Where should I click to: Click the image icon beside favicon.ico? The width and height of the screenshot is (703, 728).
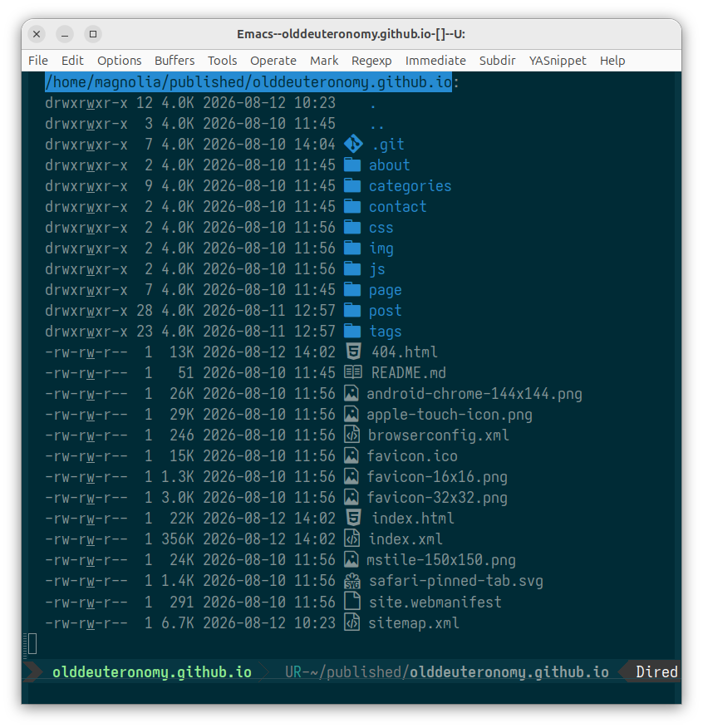[351, 455]
